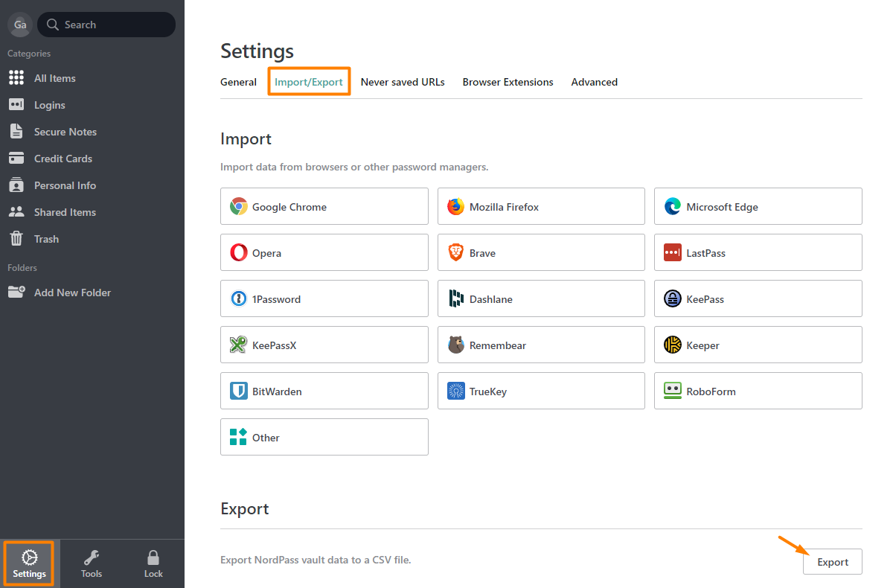Select the Keeper import option
This screenshot has height=588, width=893.
point(758,345)
